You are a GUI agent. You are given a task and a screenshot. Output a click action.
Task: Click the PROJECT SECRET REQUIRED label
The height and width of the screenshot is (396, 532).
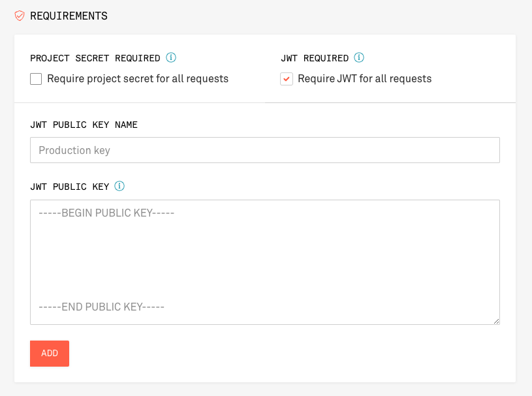pyautogui.click(x=95, y=58)
